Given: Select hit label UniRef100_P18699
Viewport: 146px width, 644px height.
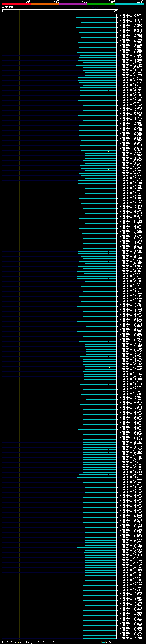Looking at the screenshot, I should pyautogui.click(x=131, y=597).
